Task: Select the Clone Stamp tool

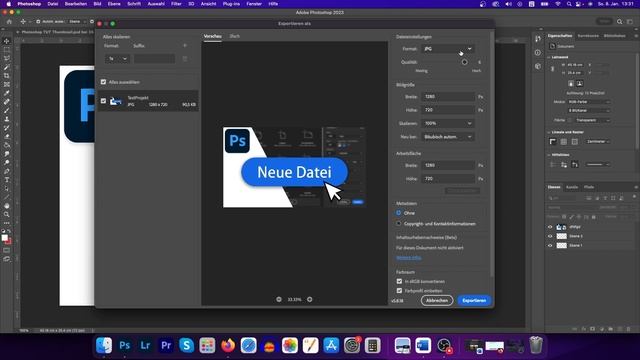Action: (x=7, y=119)
